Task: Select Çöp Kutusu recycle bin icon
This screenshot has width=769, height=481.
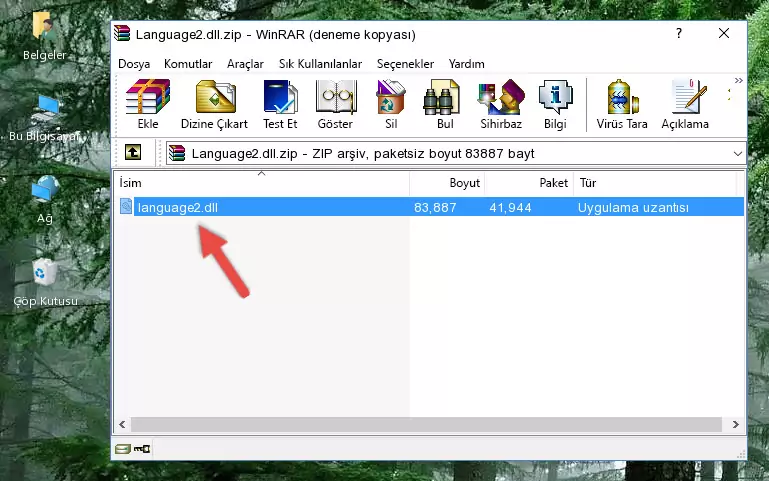Action: click(x=45, y=283)
